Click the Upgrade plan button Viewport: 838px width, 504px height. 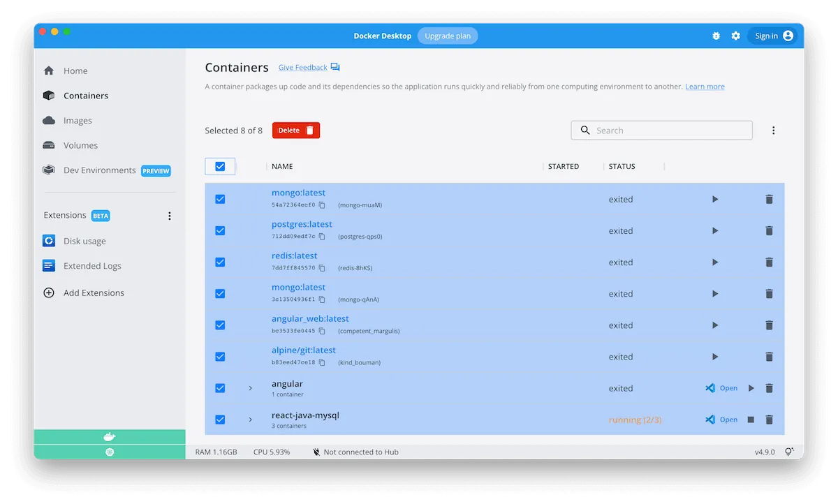(448, 36)
